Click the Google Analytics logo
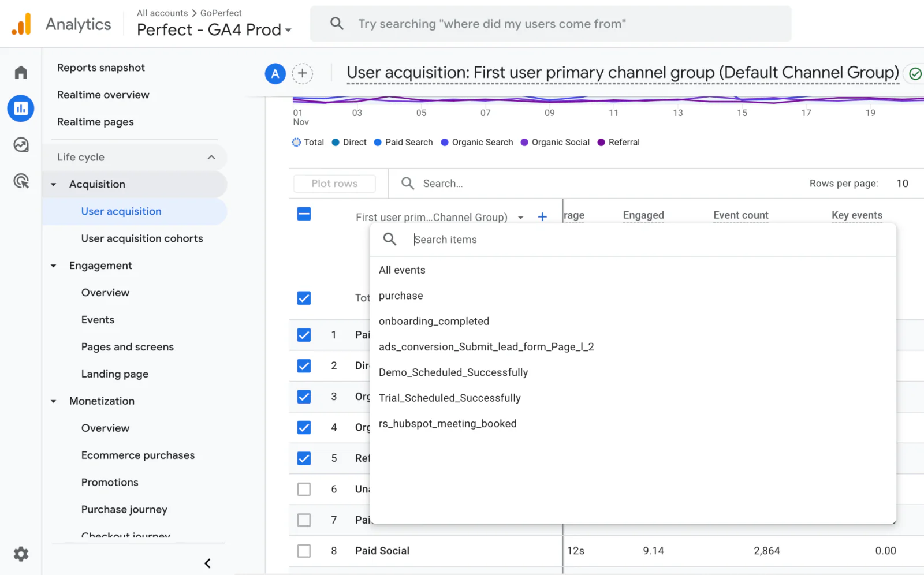 21,24
